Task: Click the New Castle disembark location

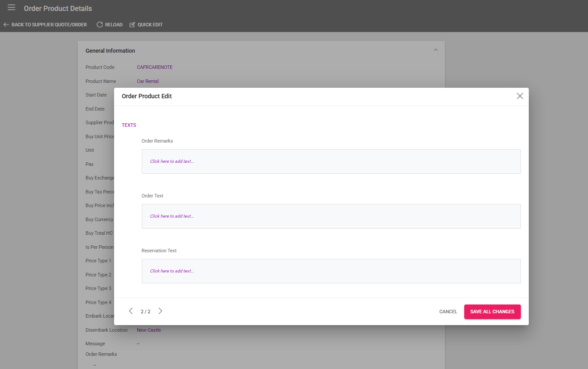Action: [x=149, y=330]
